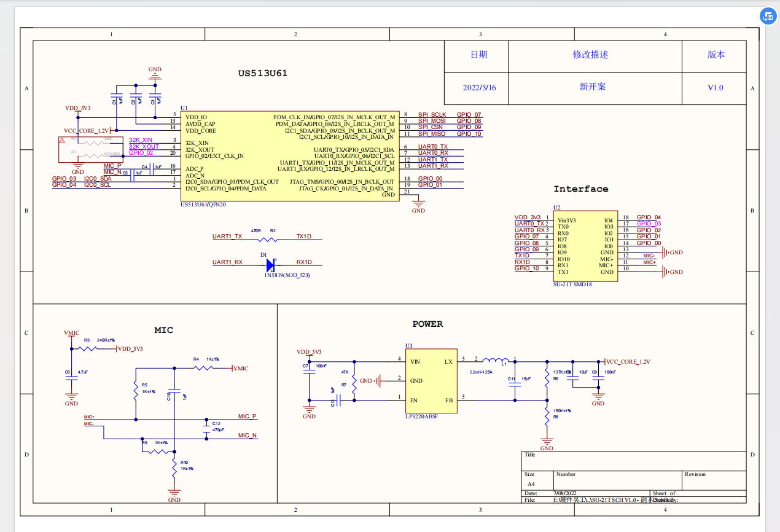Click the L1 inductor coil symbol

pos(494,361)
